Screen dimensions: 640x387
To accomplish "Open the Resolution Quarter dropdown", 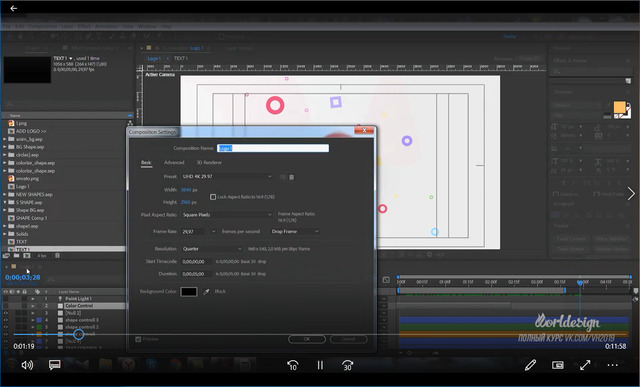I will [x=212, y=249].
